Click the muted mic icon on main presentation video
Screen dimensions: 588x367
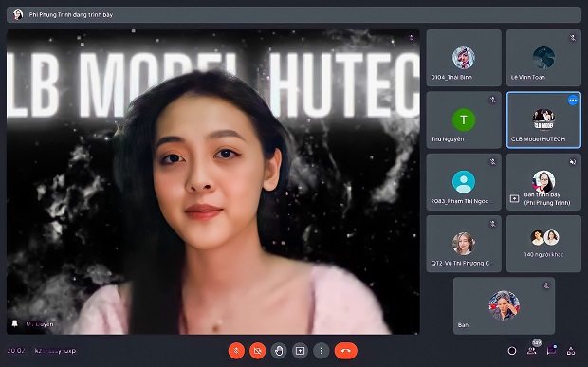pos(412,38)
